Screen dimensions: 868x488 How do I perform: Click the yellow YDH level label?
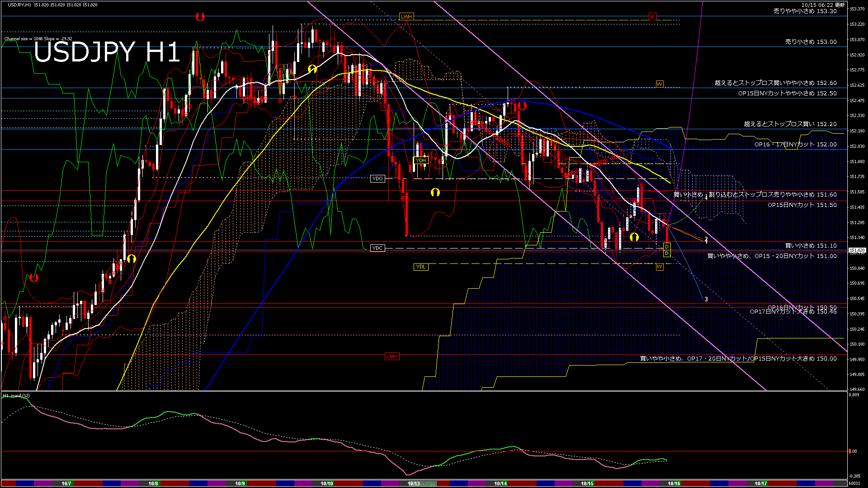[420, 160]
